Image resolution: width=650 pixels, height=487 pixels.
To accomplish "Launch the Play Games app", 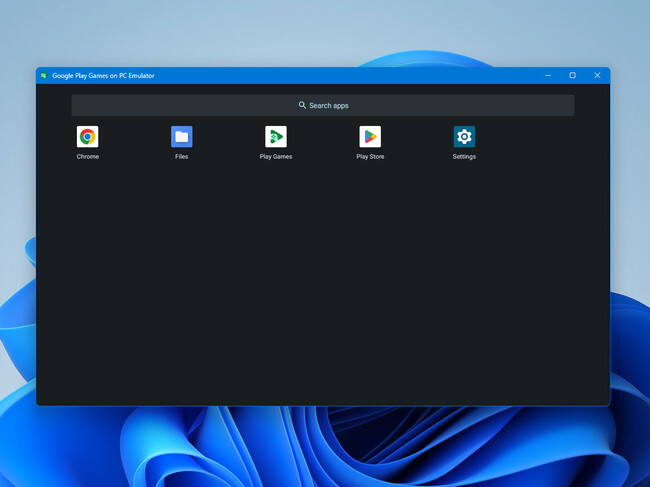I will 276,136.
